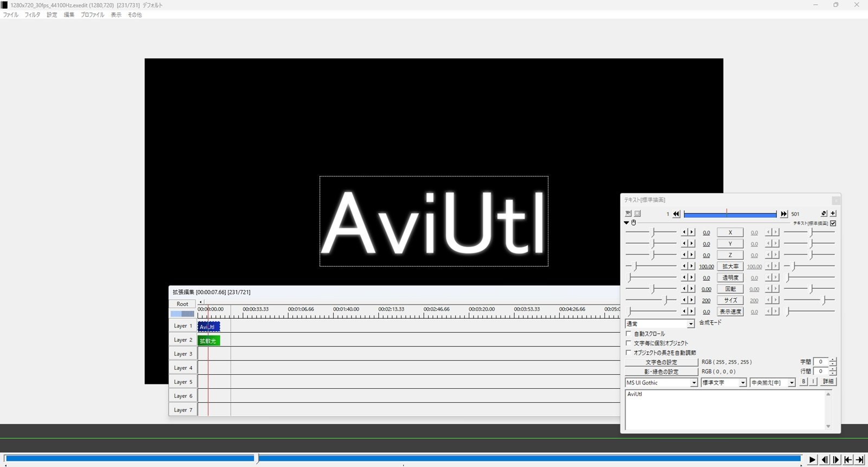Click the animation effect add icon near plus
Image resolution: width=868 pixels, height=467 pixels.
824,213
